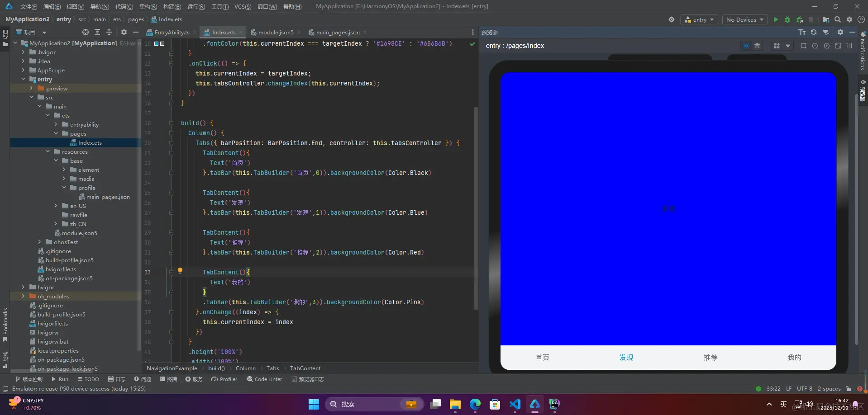The width and height of the screenshot is (868, 415).
Task: Expand all items in project panel
Action: pos(97,32)
